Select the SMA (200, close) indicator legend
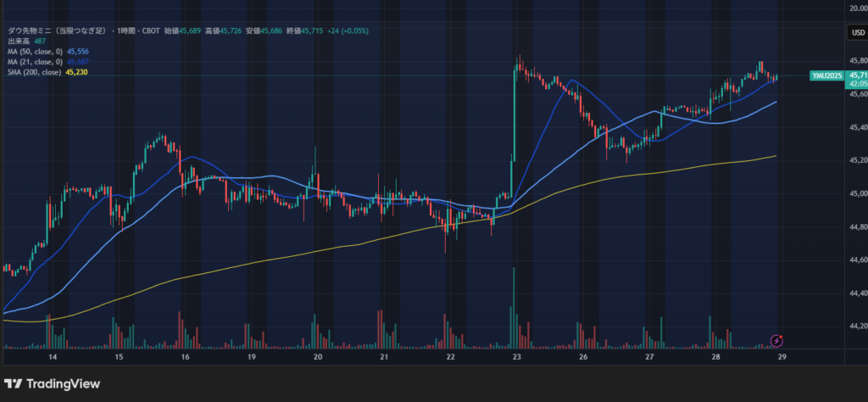868x402 pixels. 34,73
